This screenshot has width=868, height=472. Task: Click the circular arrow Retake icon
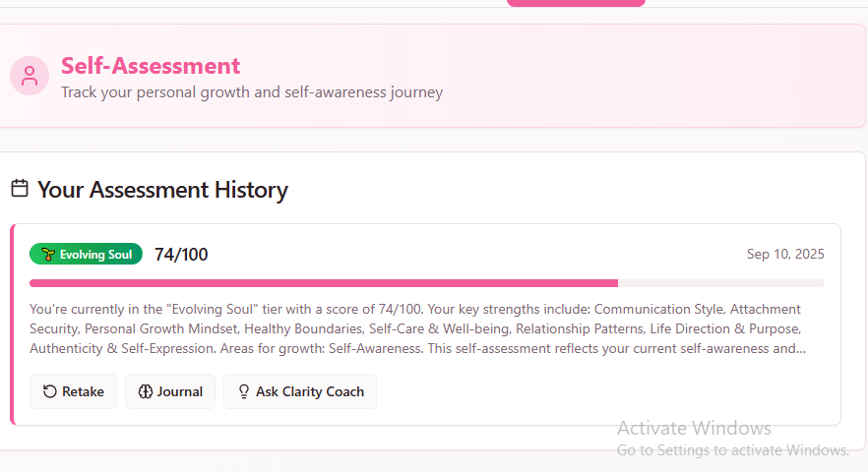pyautogui.click(x=50, y=391)
